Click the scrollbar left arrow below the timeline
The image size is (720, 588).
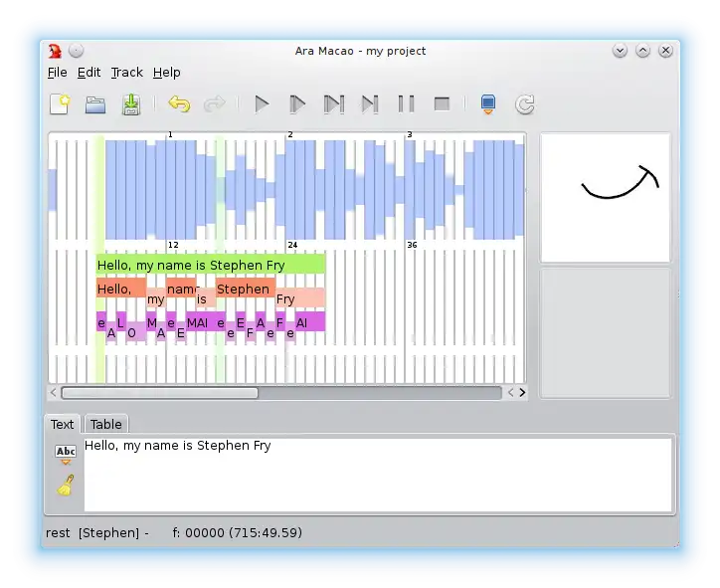tap(54, 393)
